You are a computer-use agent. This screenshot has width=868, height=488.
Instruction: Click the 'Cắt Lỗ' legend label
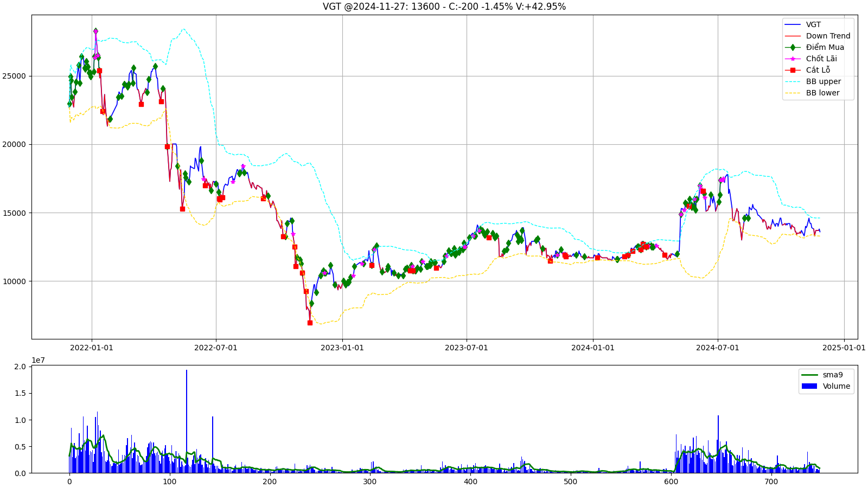click(818, 70)
